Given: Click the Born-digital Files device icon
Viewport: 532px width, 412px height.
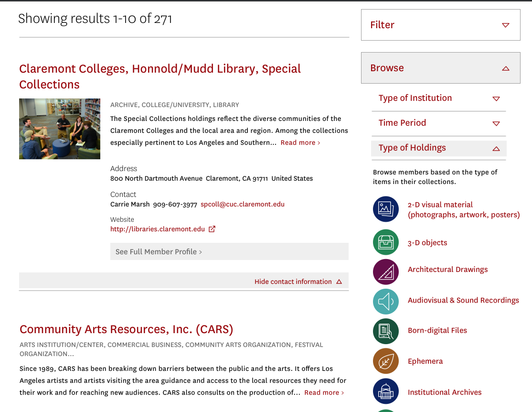Looking at the screenshot, I should (386, 331).
